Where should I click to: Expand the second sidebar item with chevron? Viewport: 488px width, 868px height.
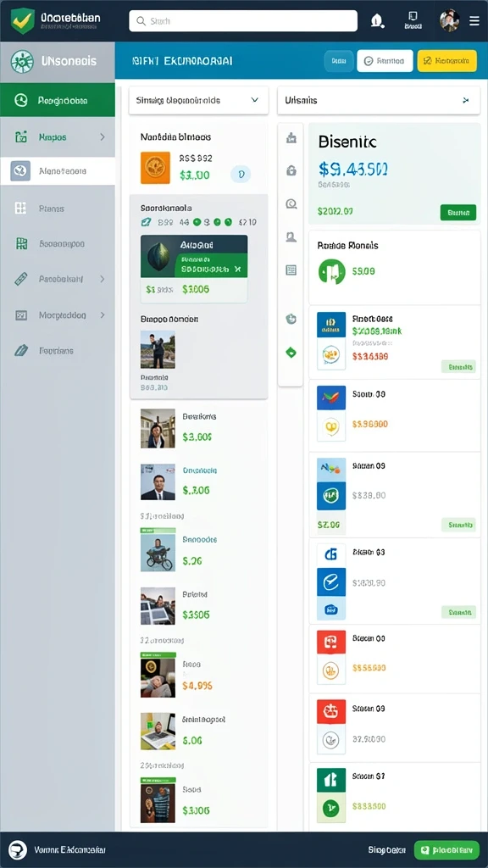[x=103, y=136]
